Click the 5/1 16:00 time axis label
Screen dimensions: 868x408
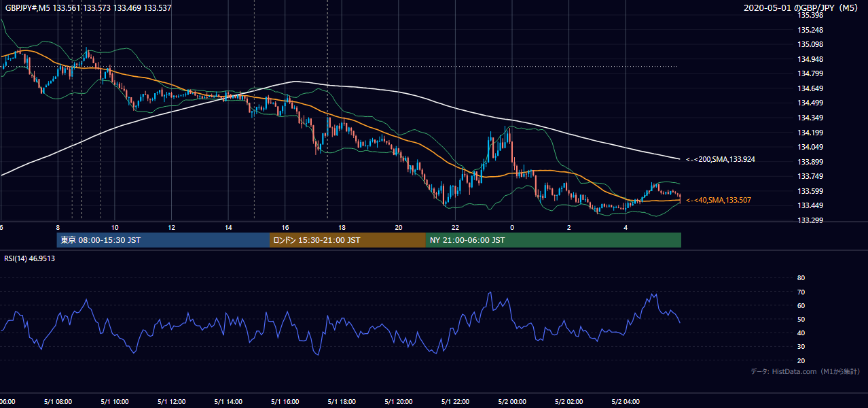[x=285, y=402]
